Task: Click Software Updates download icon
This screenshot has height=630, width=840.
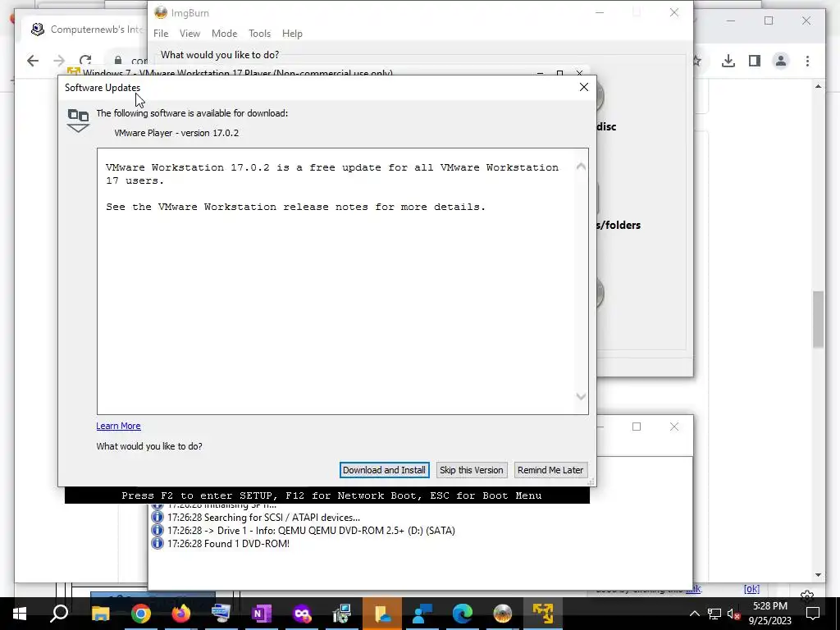Action: 78,120
